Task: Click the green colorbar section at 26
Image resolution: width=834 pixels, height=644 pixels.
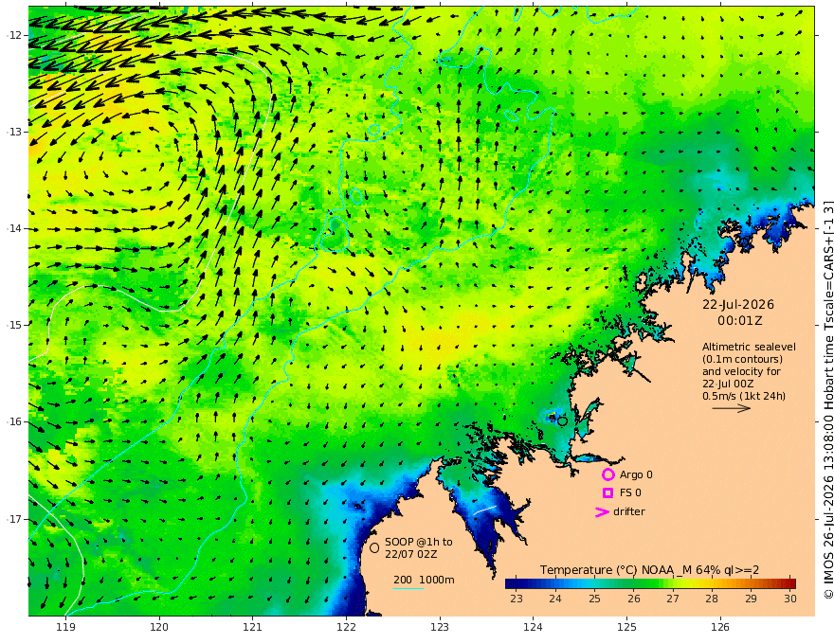Action: pyautogui.click(x=634, y=583)
